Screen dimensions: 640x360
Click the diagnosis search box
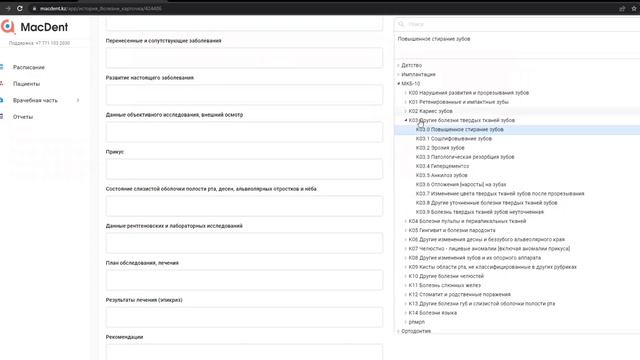518,24
